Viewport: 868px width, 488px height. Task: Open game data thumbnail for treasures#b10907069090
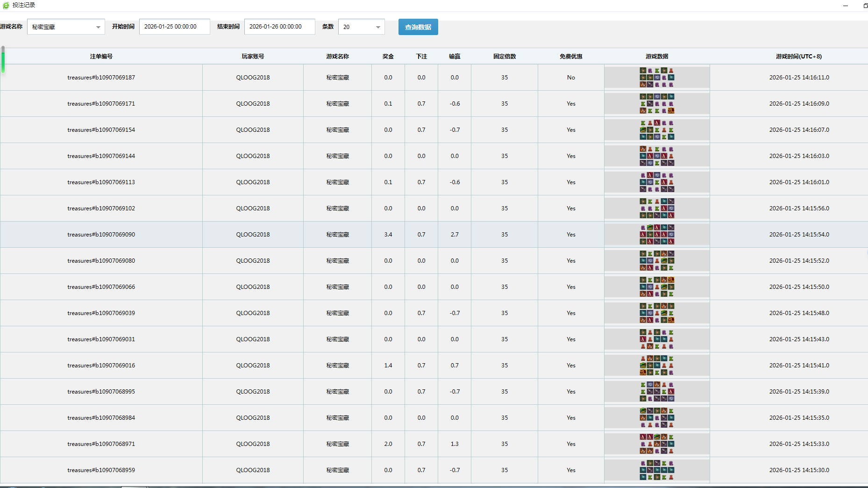click(x=656, y=235)
